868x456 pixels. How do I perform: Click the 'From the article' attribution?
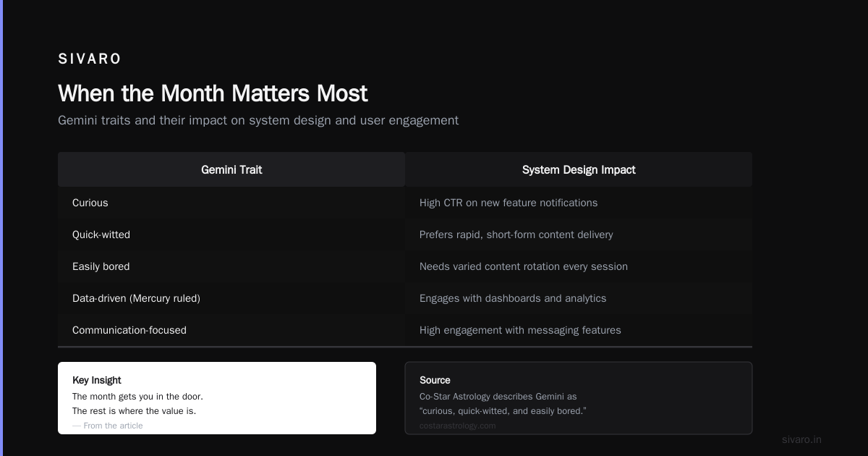click(108, 426)
